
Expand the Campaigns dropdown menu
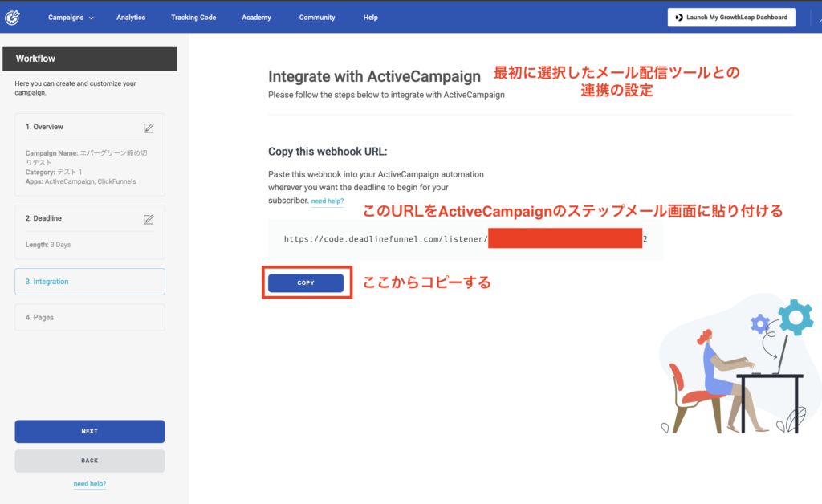point(71,18)
